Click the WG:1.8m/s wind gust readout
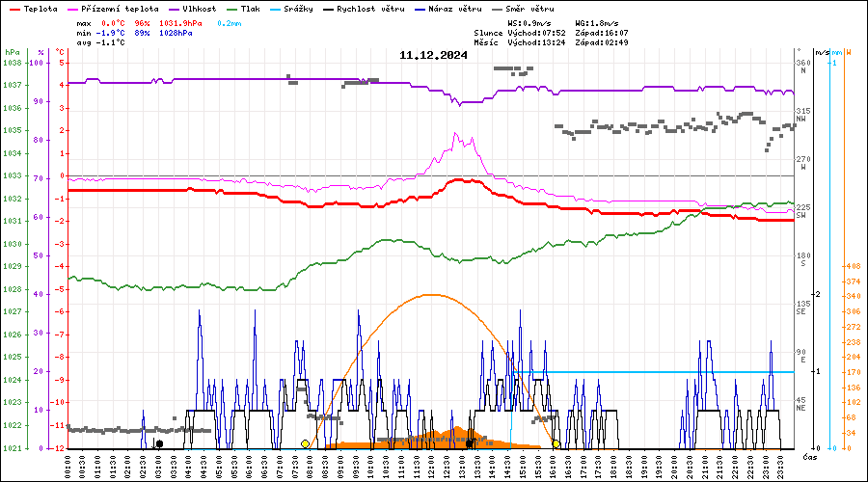This screenshot has height=482, width=868. 596,22
